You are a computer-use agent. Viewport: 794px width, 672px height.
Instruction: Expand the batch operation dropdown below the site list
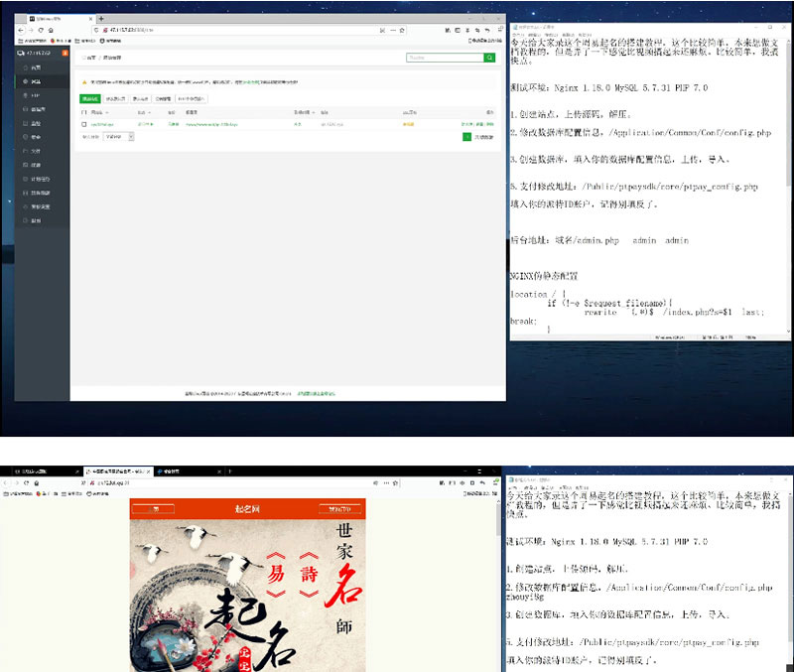pyautogui.click(x=118, y=136)
